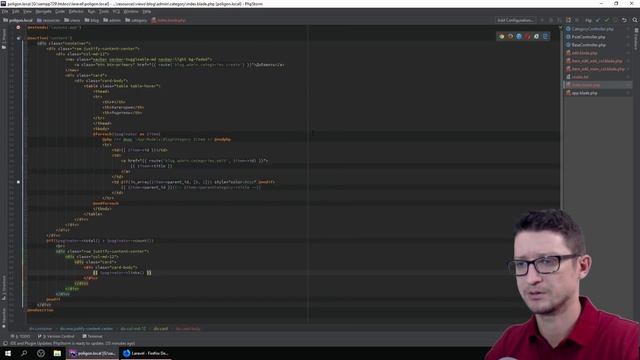The height and width of the screenshot is (360, 640).
Task: Close the CategoryController.php tab
Action: coord(629,29)
